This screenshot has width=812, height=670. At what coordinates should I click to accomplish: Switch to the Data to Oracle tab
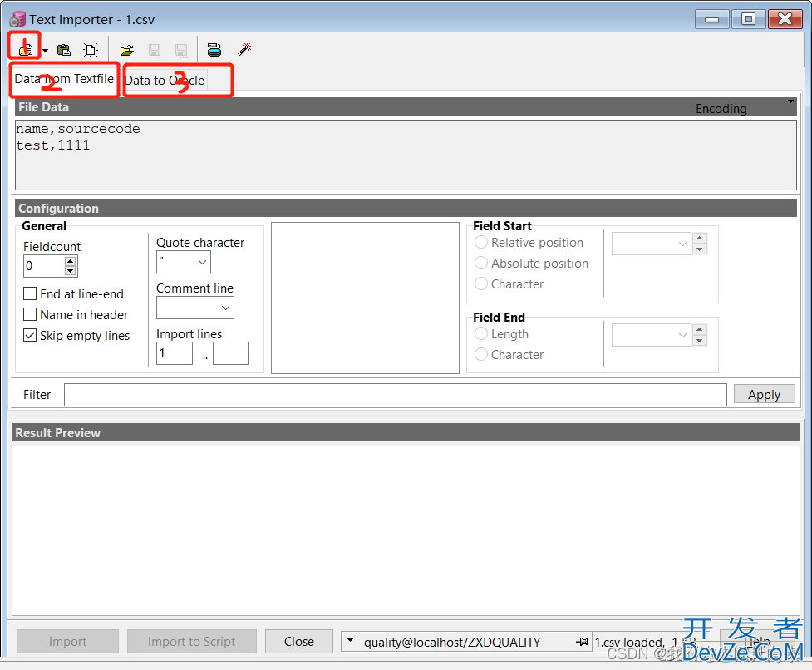click(165, 81)
